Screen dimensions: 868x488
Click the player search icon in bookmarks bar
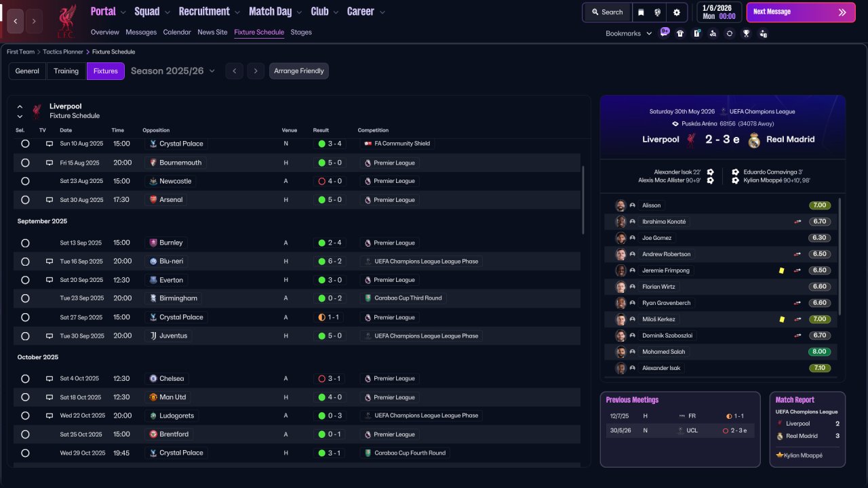pyautogui.click(x=713, y=33)
